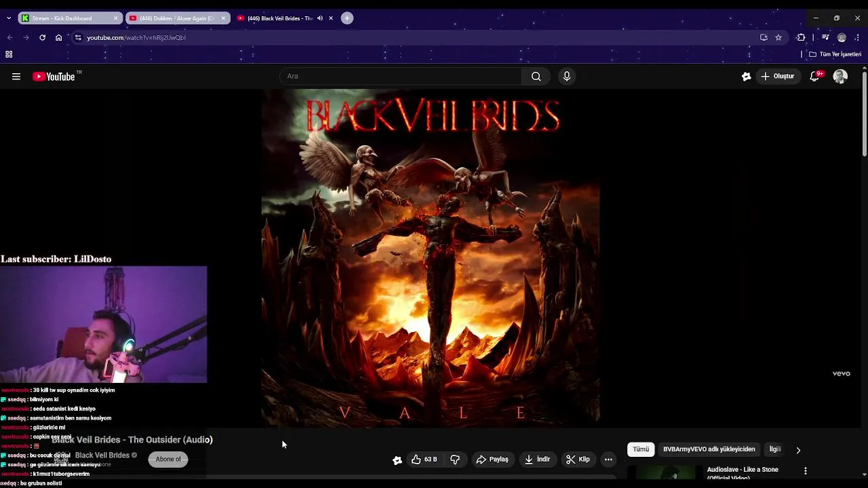The image size is (868, 488).
Task: Start voice search with microphone icon
Action: 567,77
